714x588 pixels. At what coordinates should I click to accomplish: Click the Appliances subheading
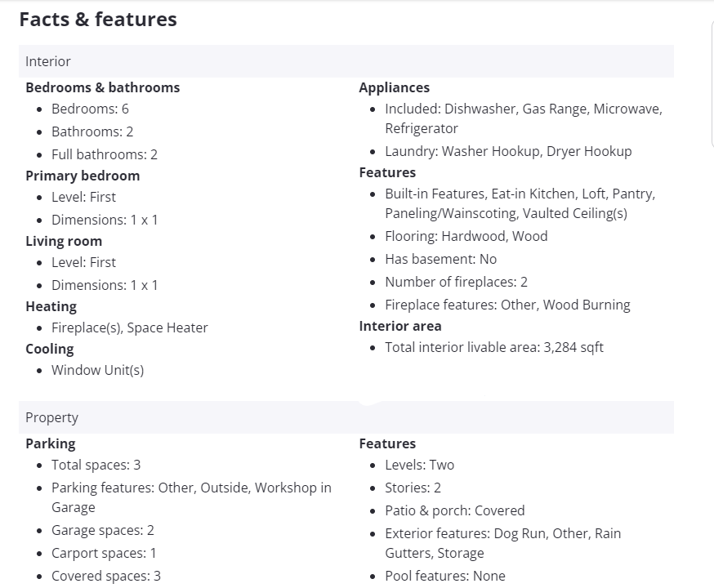coord(394,87)
